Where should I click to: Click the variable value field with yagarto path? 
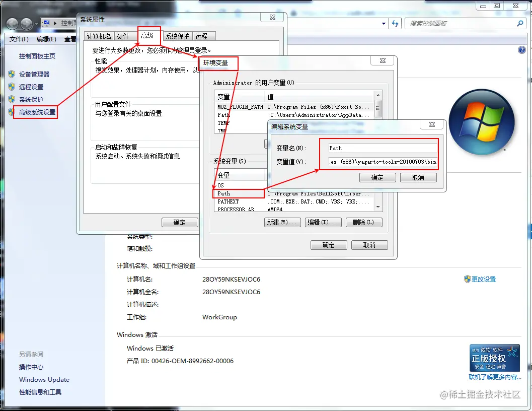[383, 162]
